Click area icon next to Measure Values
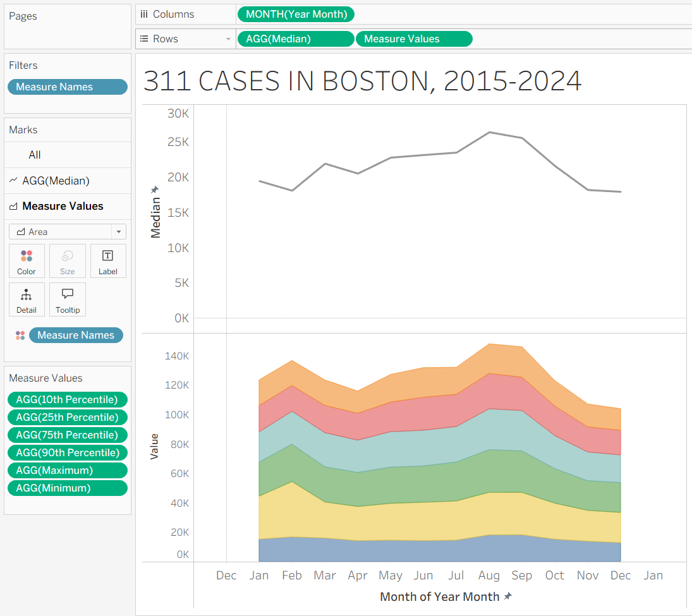This screenshot has width=692, height=616. [14, 206]
